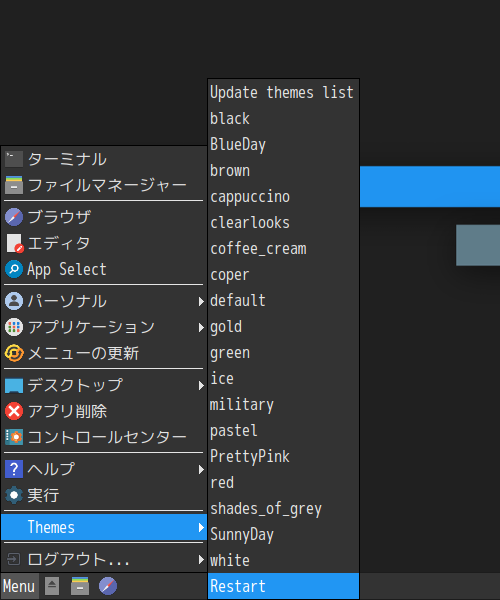Viewport: 500px width, 600px height.
Task: Apply the ice theme
Action: coord(283,379)
